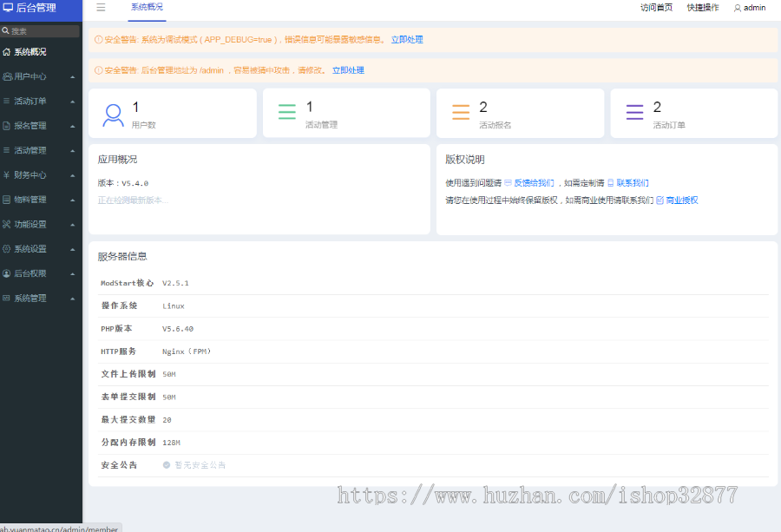Viewport: 781px width, 532px height.
Task: Click the admin user avatar icon
Action: pos(737,8)
